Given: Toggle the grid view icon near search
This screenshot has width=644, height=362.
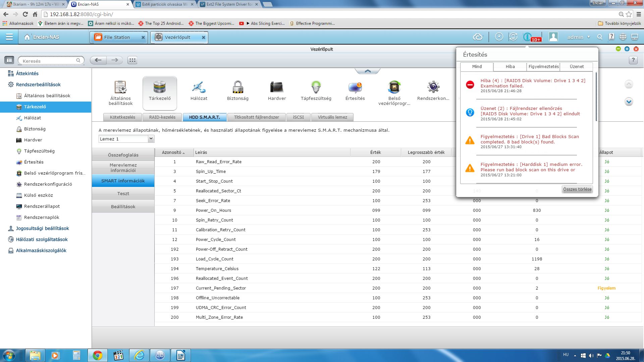Looking at the screenshot, I should (132, 60).
